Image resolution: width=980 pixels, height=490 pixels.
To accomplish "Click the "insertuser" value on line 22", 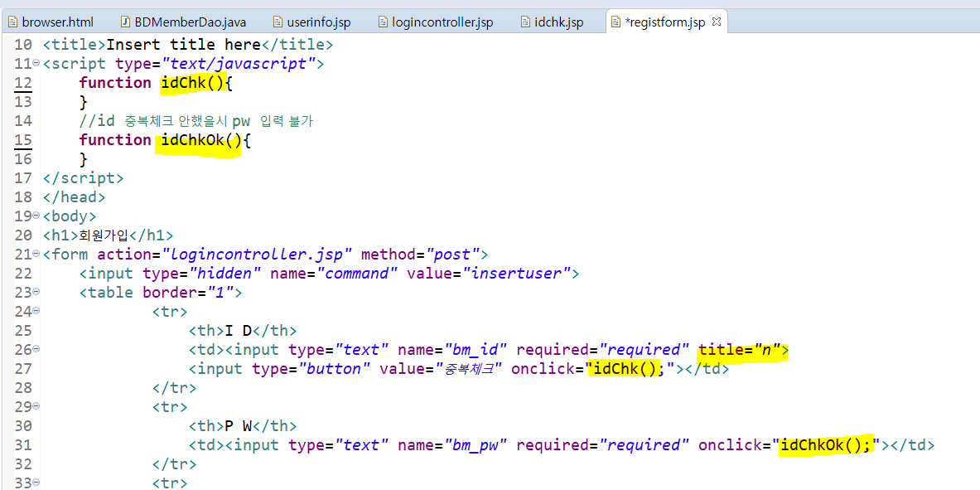I will click(516, 274).
